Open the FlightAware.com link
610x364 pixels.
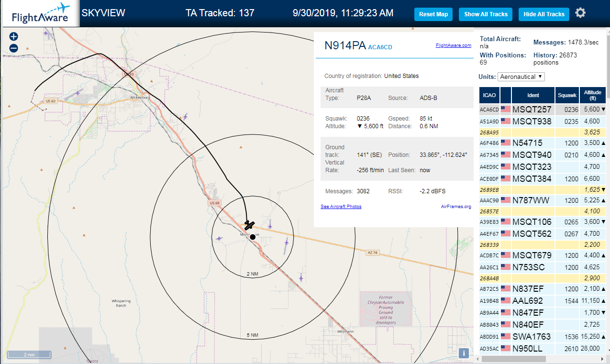coord(453,45)
